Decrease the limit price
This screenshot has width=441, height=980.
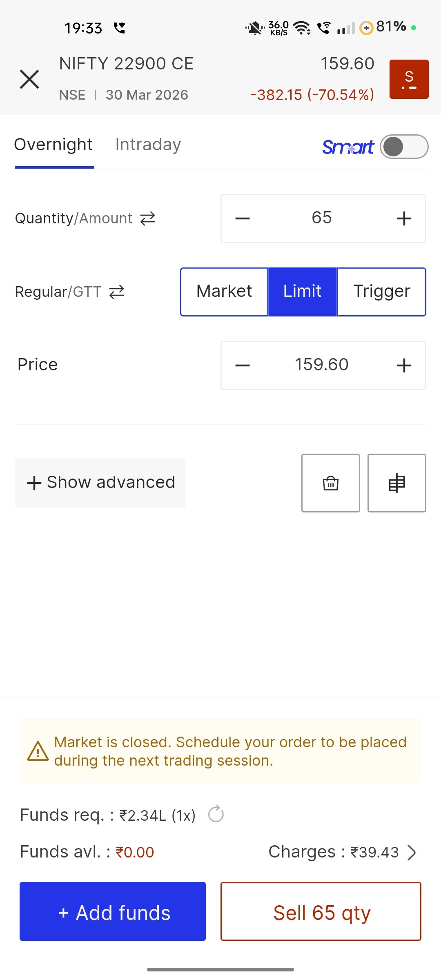[243, 365]
